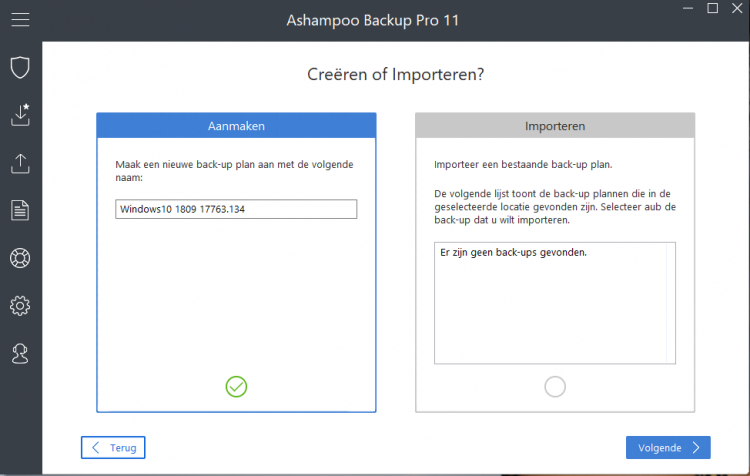Select the Importeren radio circle
This screenshot has width=750, height=476.
click(x=555, y=387)
